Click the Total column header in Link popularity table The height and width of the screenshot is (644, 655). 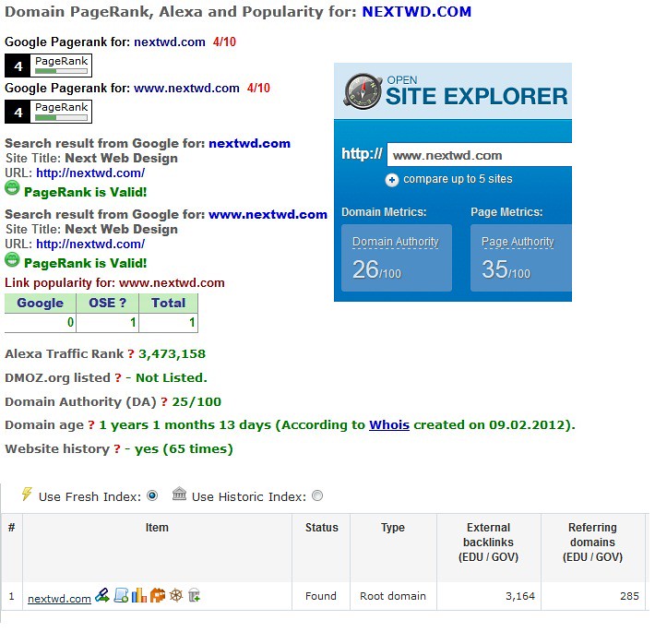point(168,303)
